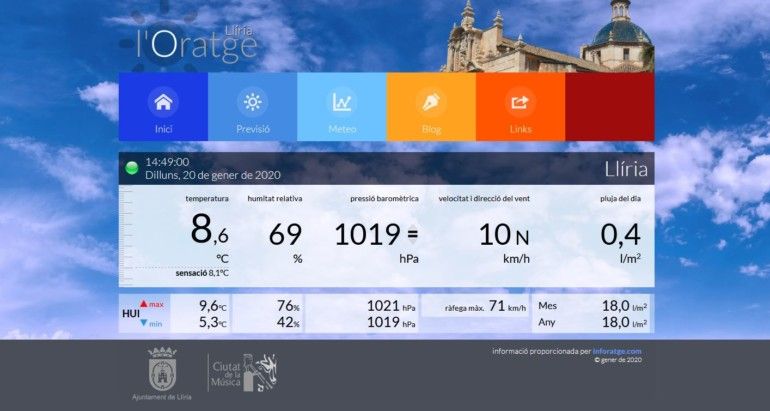770x411 pixels.
Task: Click the red max triangle indicator
Action: 144,304
